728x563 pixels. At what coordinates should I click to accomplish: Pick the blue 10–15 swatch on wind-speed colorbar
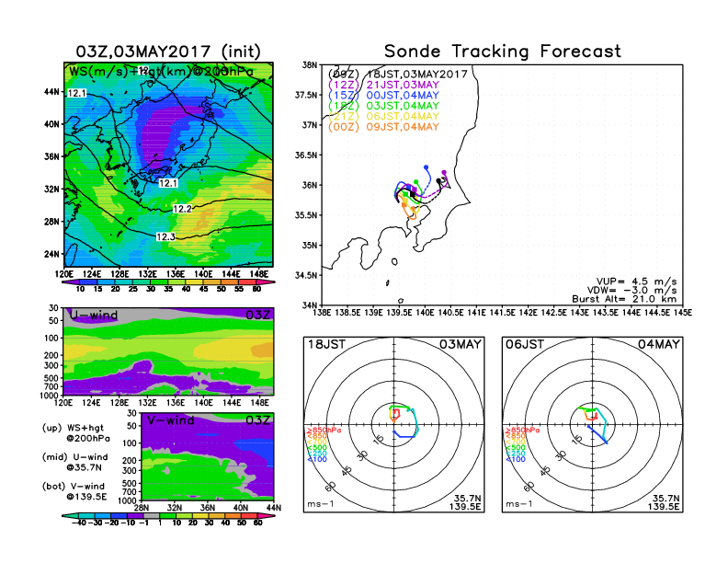point(88,282)
